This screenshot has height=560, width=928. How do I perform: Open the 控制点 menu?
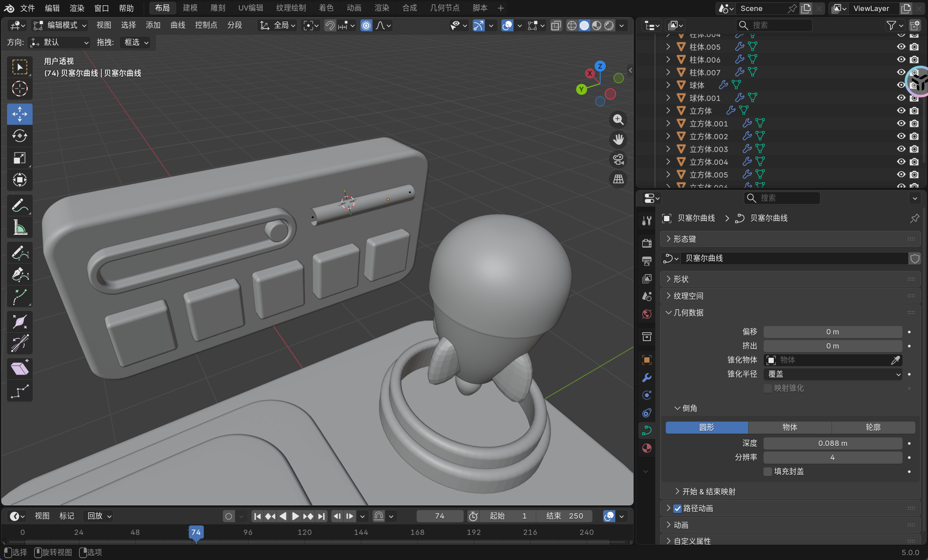tap(206, 26)
